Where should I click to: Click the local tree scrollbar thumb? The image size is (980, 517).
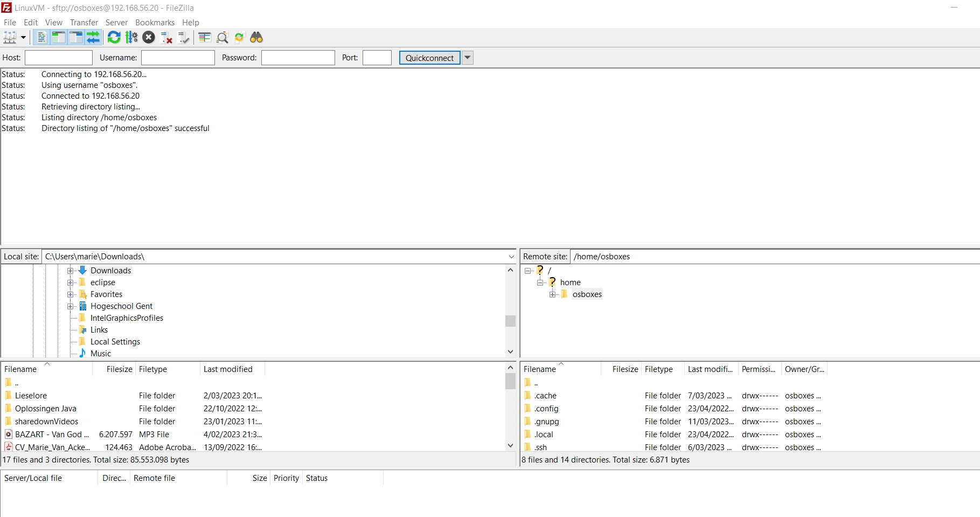tap(511, 321)
